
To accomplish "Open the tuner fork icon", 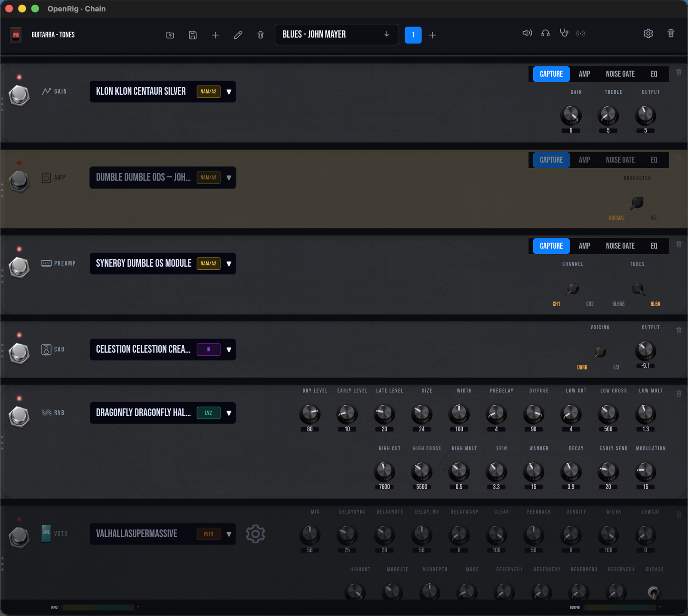I will coord(564,33).
